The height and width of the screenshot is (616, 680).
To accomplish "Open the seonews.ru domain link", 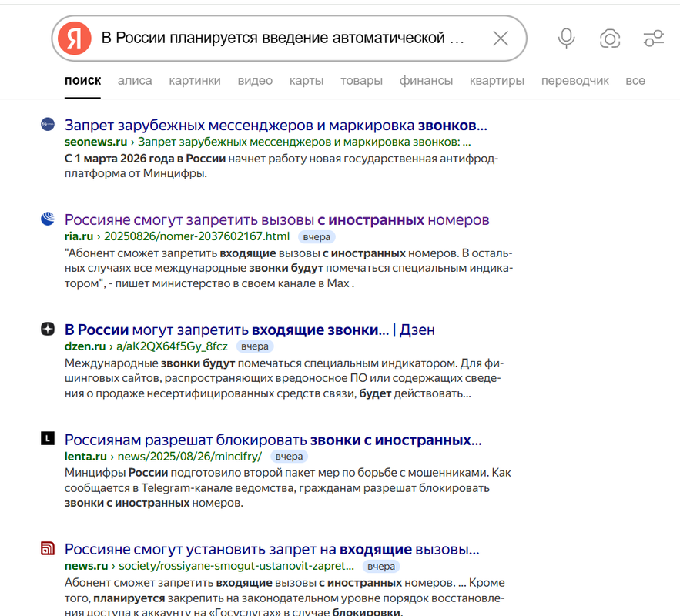I will 95,142.
